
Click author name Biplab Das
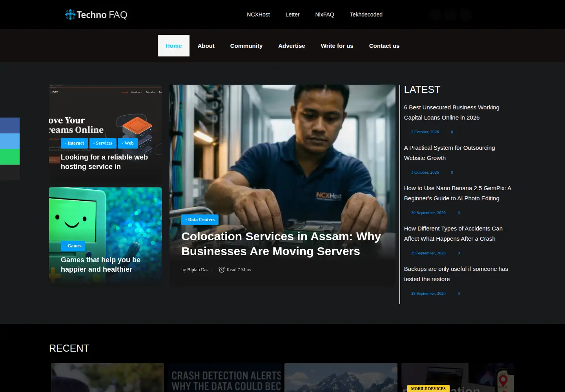(x=198, y=270)
